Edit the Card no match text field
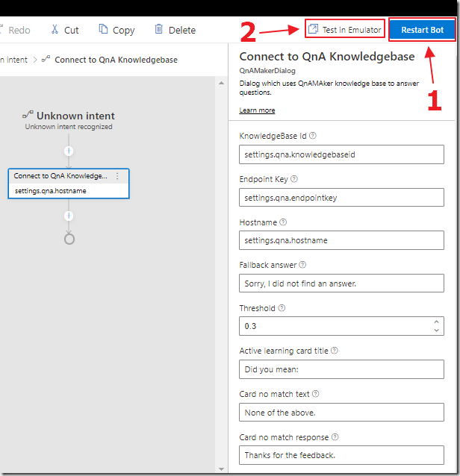The height and width of the screenshot is (476, 460). [x=341, y=413]
